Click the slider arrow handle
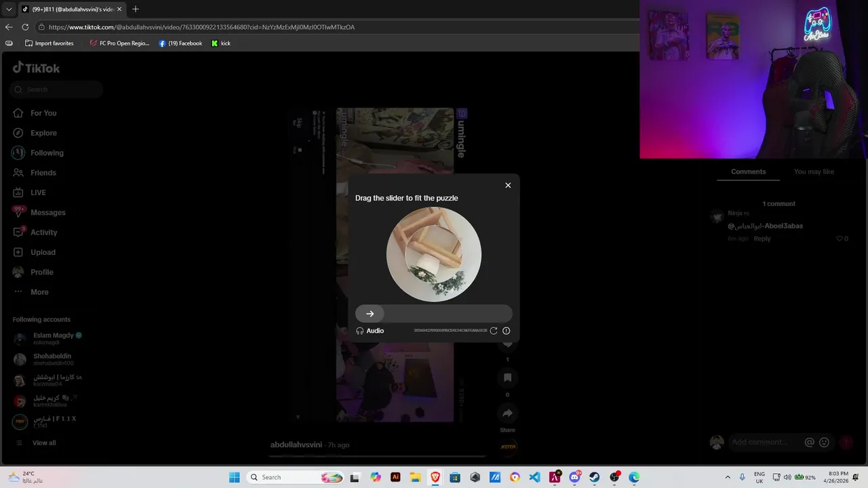868x488 pixels. (370, 313)
